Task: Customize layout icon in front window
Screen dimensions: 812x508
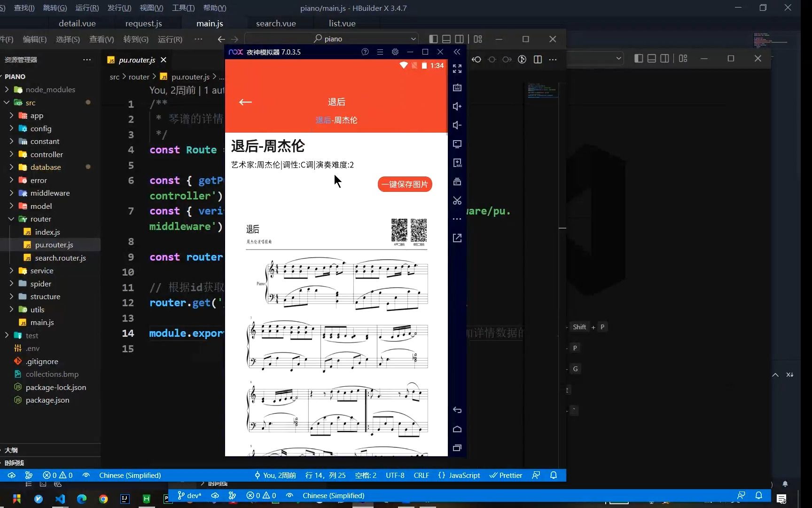Action: [x=478, y=39]
